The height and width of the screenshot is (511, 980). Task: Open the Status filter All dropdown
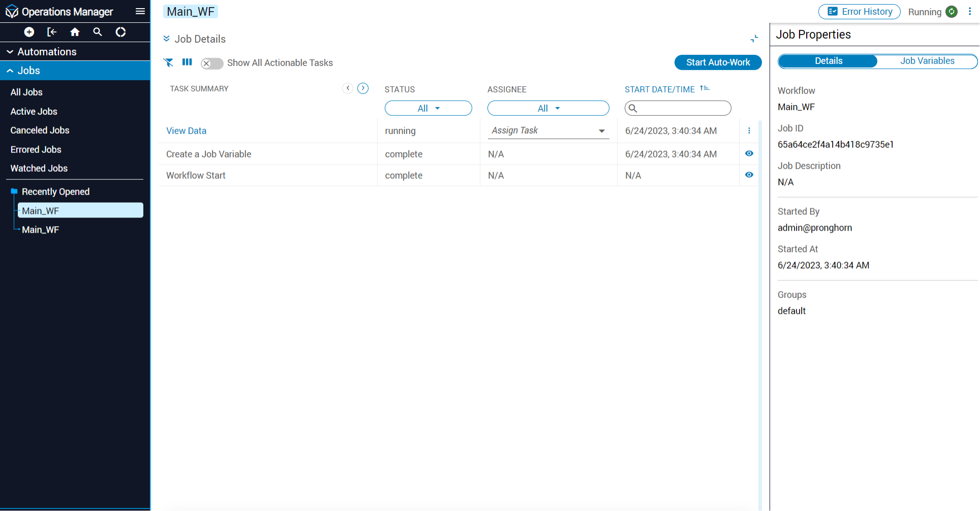(x=428, y=108)
